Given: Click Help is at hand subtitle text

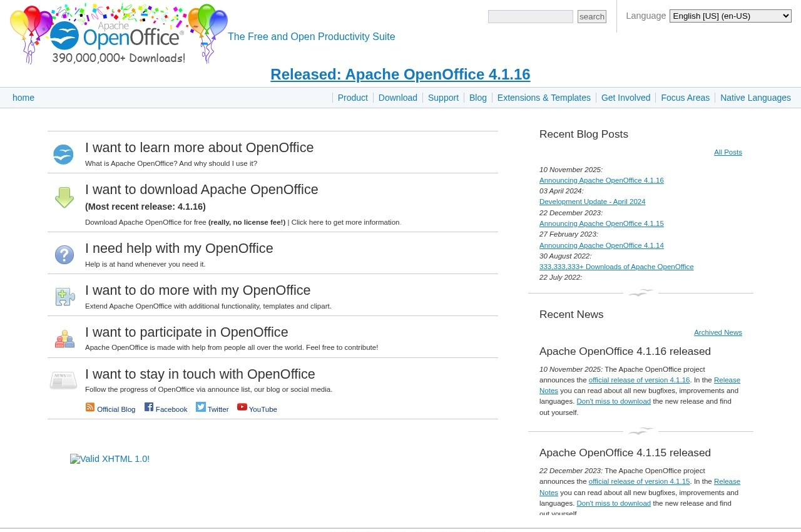Looking at the screenshot, I should pos(145,264).
